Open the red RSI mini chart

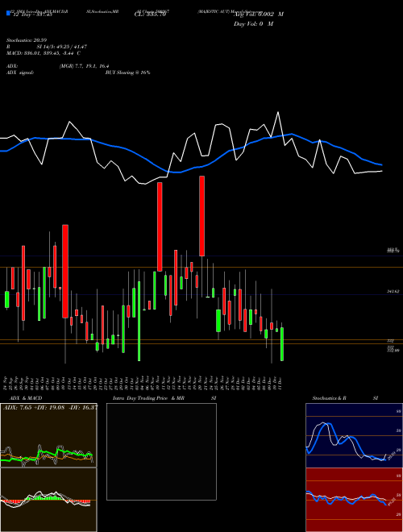(x=354, y=500)
